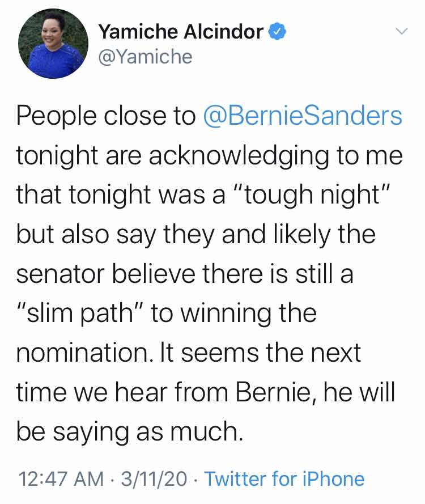Click the blue verified badge
The image size is (425, 504).
click(x=277, y=32)
